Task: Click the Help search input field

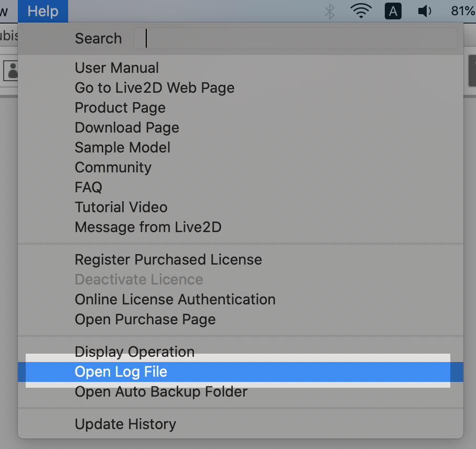Action: [x=295, y=38]
